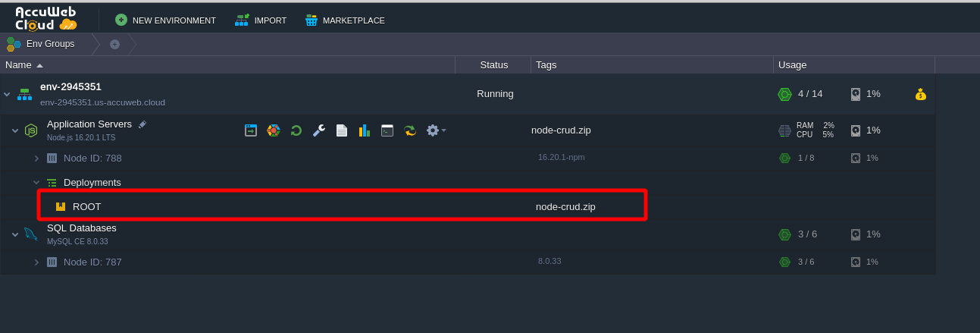Image resolution: width=980 pixels, height=333 pixels.
Task: Select the Env Groups breadcrumb
Action: [x=42, y=44]
